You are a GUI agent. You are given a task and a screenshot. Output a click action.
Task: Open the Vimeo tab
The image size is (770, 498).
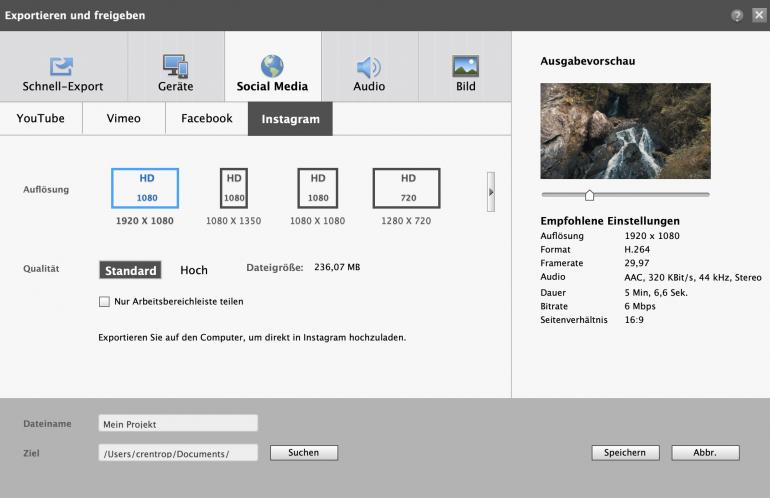tap(124, 118)
